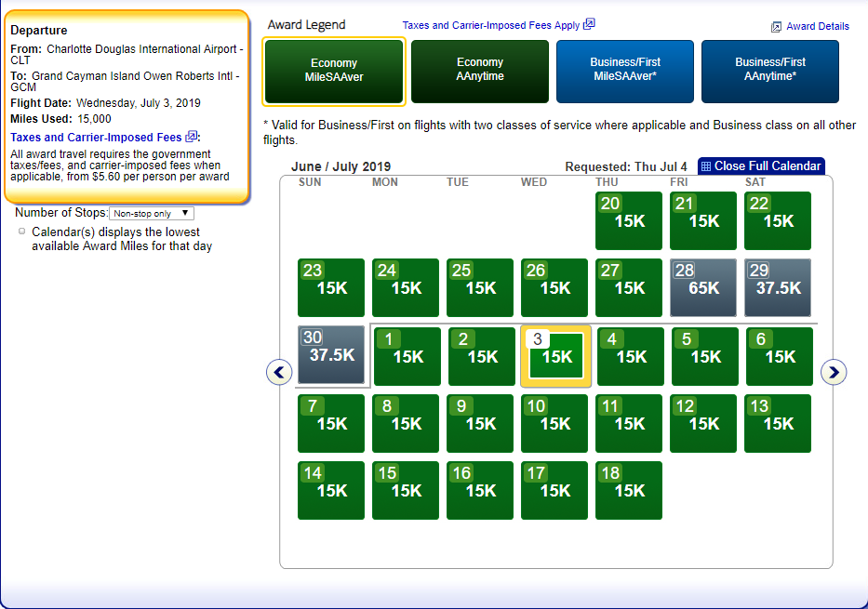Expand the full calendar navigation controls

point(761,165)
